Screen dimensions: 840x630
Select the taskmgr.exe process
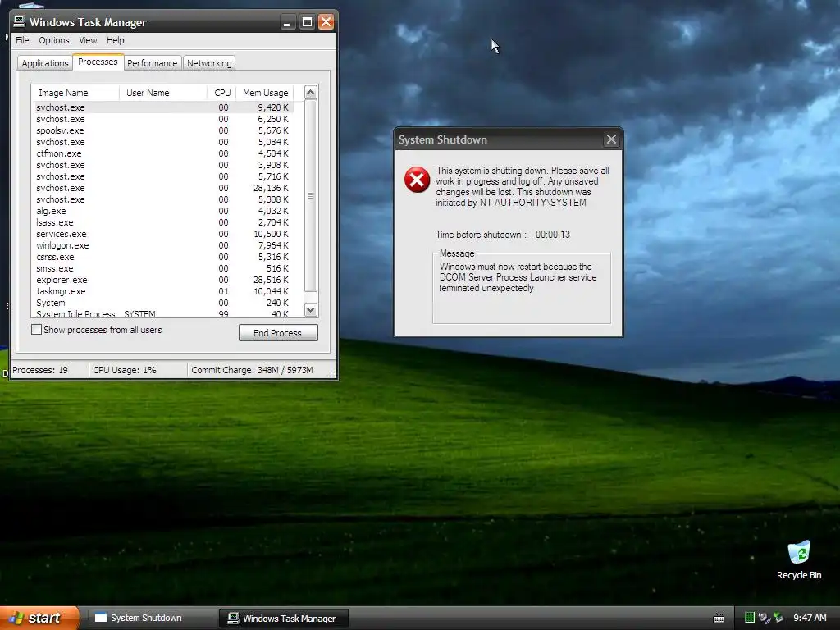click(x=162, y=291)
